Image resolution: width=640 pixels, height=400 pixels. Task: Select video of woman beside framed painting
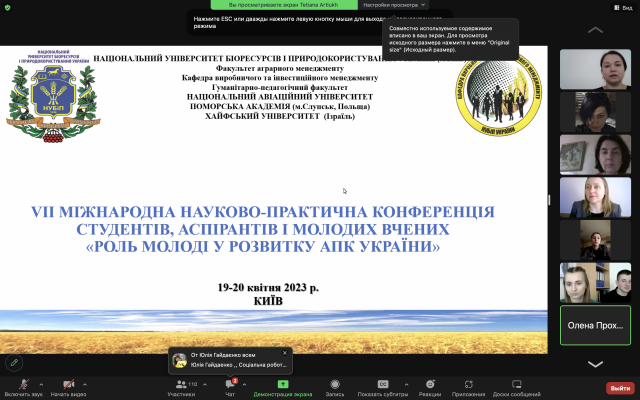pyautogui.click(x=595, y=155)
